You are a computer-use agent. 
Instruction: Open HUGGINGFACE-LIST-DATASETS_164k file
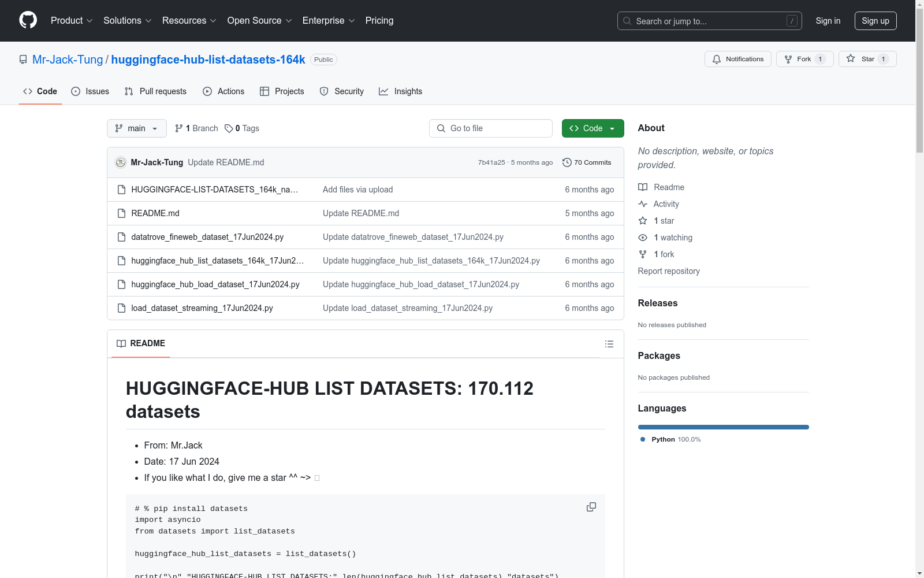click(x=215, y=190)
